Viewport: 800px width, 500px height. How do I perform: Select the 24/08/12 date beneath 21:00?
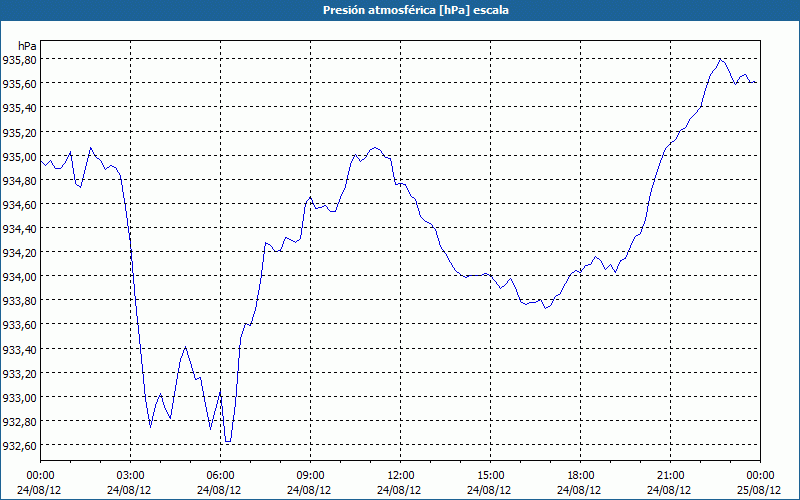[669, 490]
